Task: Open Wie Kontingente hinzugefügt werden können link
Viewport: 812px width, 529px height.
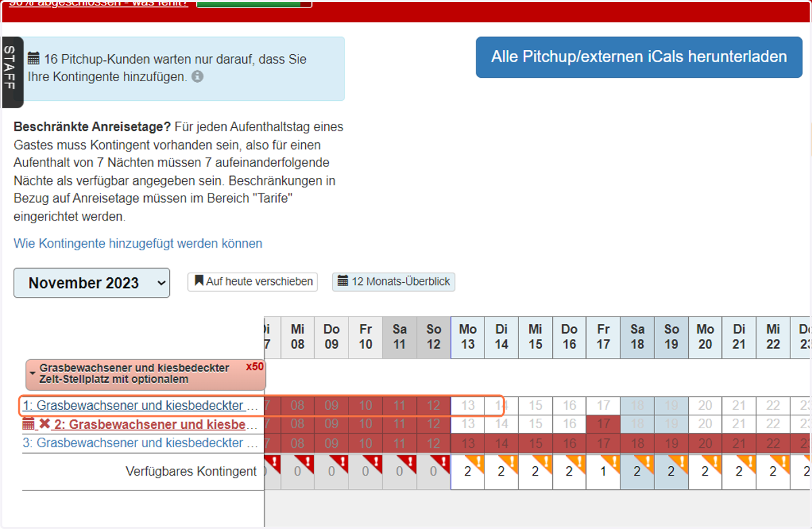Action: 138,244
